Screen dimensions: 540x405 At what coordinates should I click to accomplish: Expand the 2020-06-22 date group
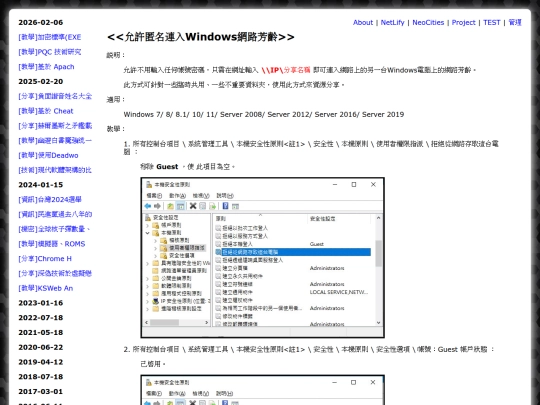point(41,347)
